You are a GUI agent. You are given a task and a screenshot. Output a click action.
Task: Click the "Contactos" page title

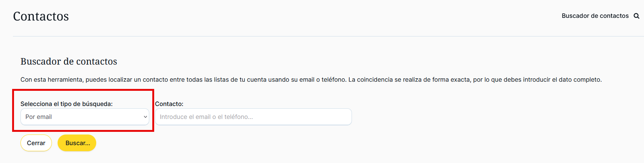coord(41,16)
